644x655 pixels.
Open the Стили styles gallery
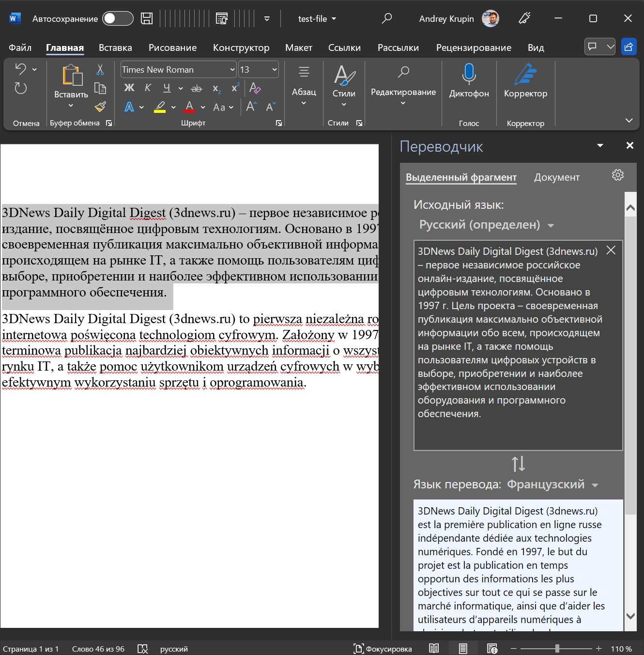344,86
